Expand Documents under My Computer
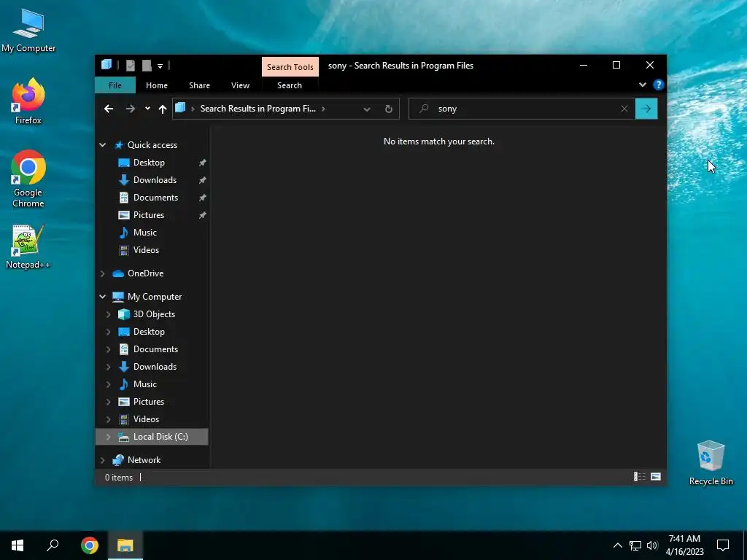The image size is (747, 560). (108, 349)
